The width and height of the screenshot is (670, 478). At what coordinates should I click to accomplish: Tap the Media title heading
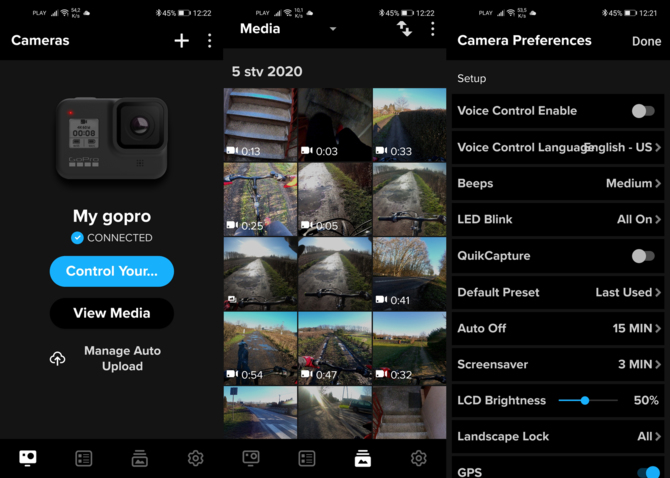pyautogui.click(x=260, y=29)
